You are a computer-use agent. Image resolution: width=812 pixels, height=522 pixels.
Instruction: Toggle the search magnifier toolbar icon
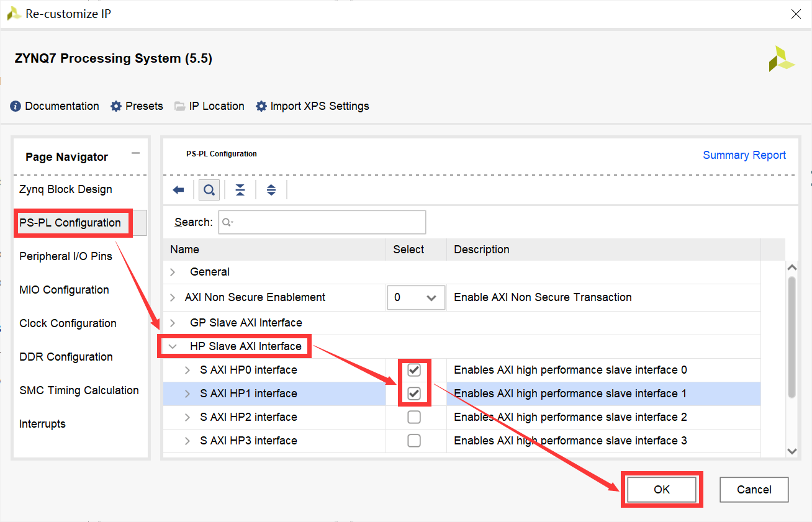point(209,190)
